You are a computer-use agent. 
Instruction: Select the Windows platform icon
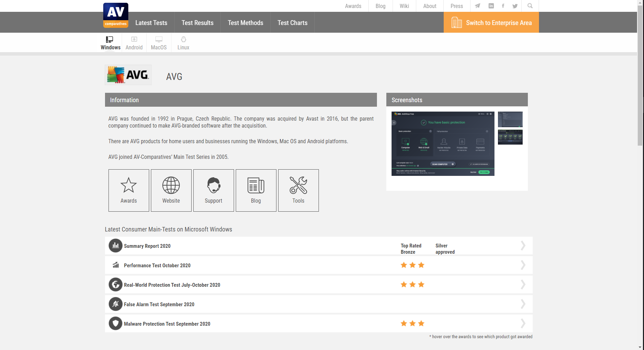tap(110, 39)
